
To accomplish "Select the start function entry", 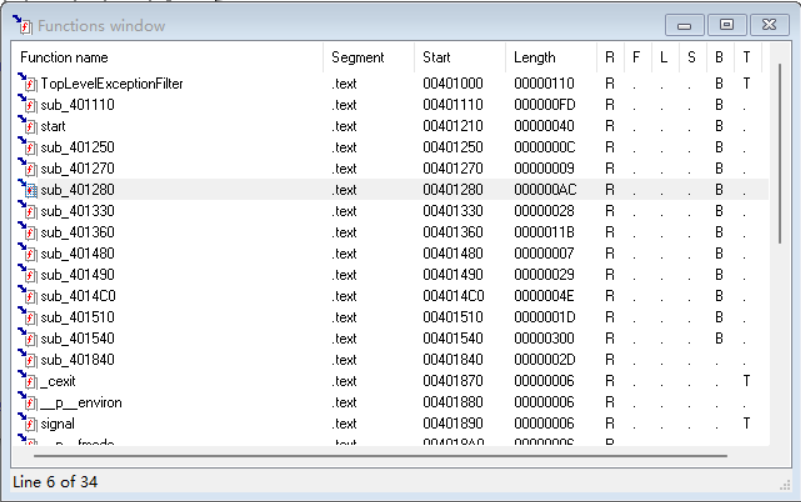I will coord(53,126).
